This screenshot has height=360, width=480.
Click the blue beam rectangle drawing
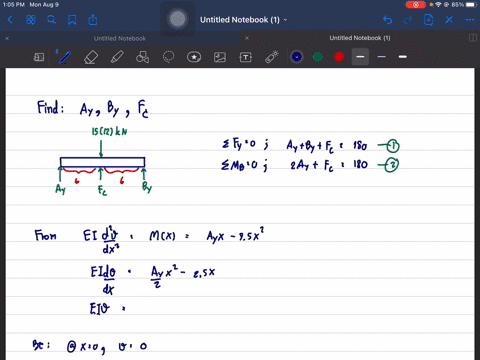pos(102,162)
